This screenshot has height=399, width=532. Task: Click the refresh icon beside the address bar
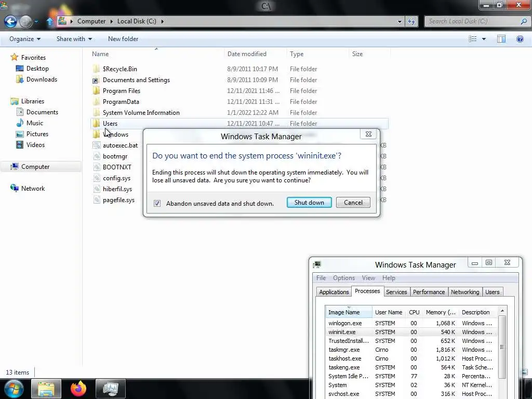[411, 21]
